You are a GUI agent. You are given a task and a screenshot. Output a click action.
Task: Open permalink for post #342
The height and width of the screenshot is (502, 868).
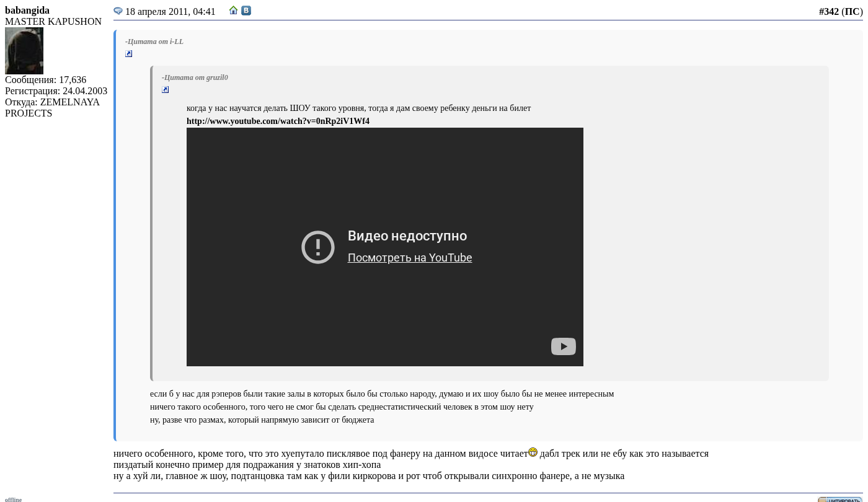(828, 12)
